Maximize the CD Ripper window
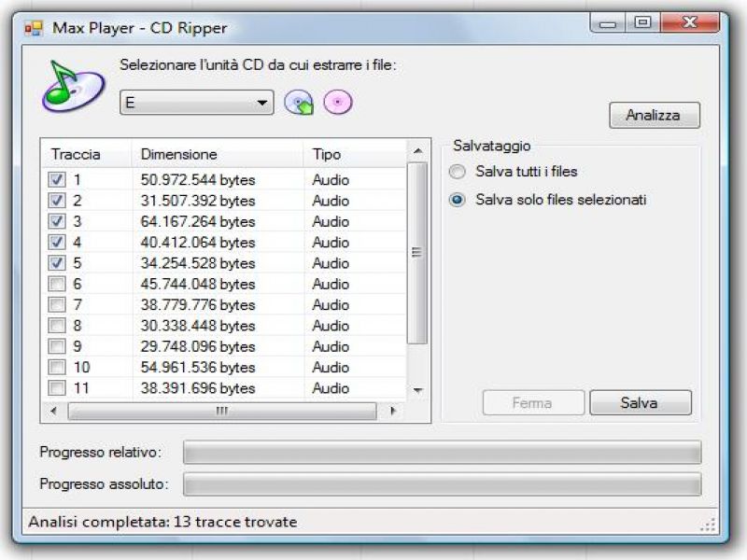The image size is (747, 560). point(642,22)
